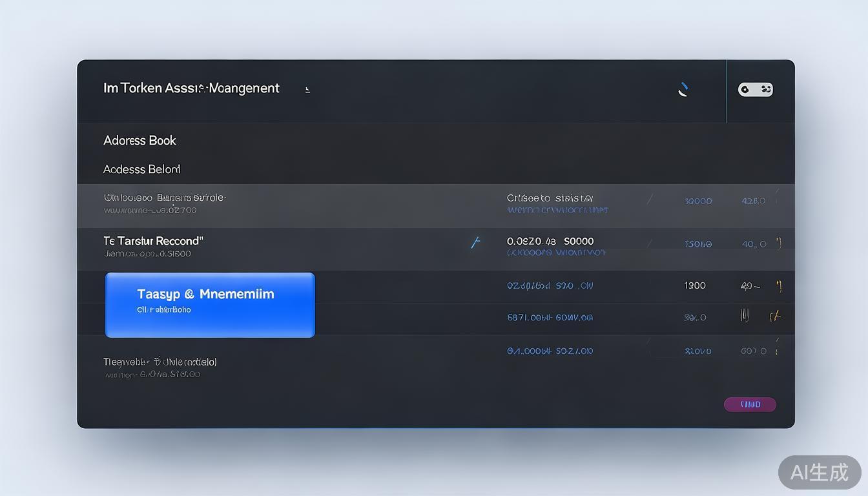The height and width of the screenshot is (496, 868).
Task: Click the blue refresh spinner icon in header
Action: [x=683, y=90]
